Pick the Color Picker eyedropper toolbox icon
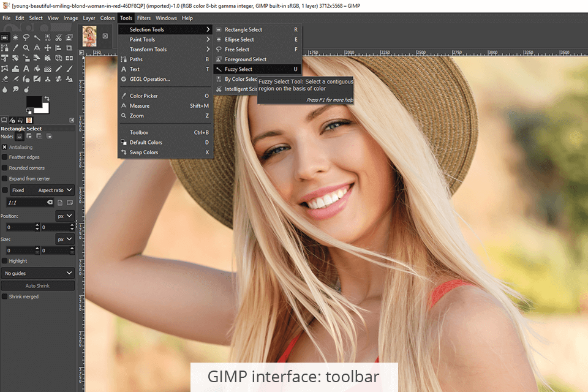This screenshot has height=392, width=588. pos(15,48)
